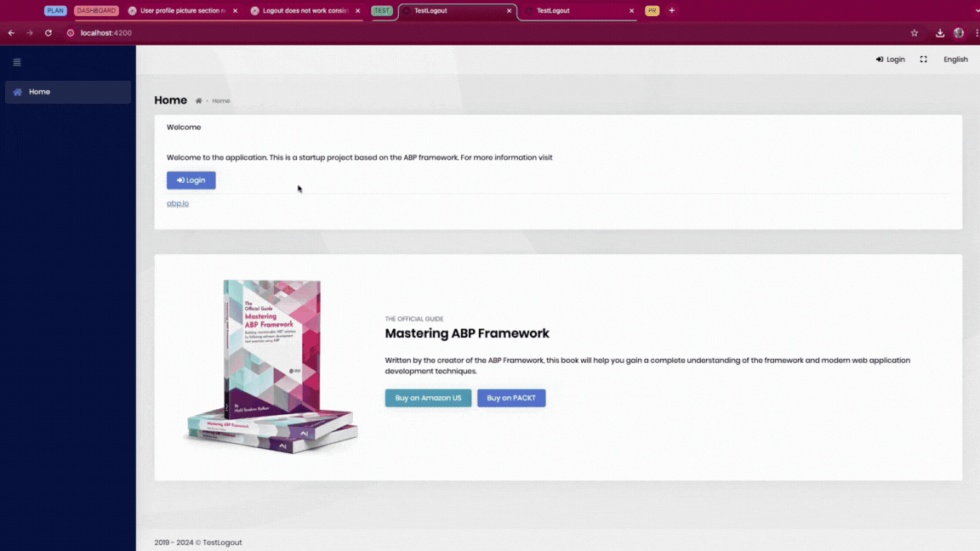The image size is (980, 551).
Task: Click the Welcome card title
Action: [x=184, y=127]
